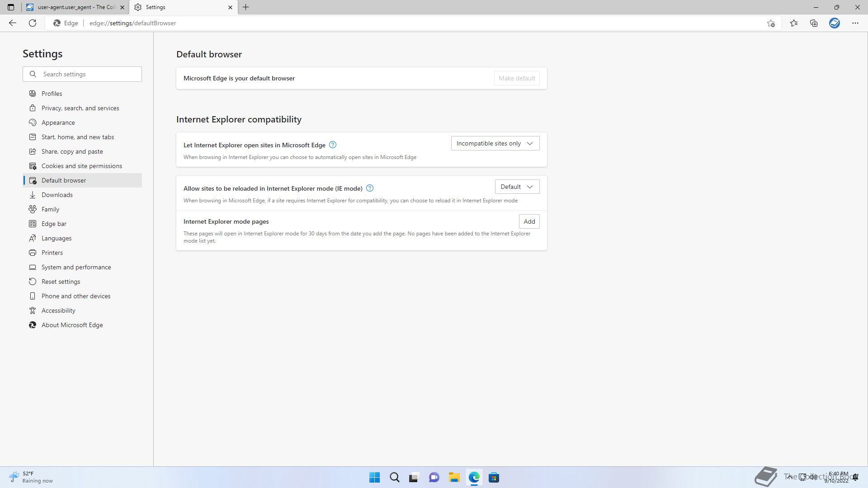Click help icon next to IE mode setting
The width and height of the screenshot is (868, 488).
click(x=370, y=188)
